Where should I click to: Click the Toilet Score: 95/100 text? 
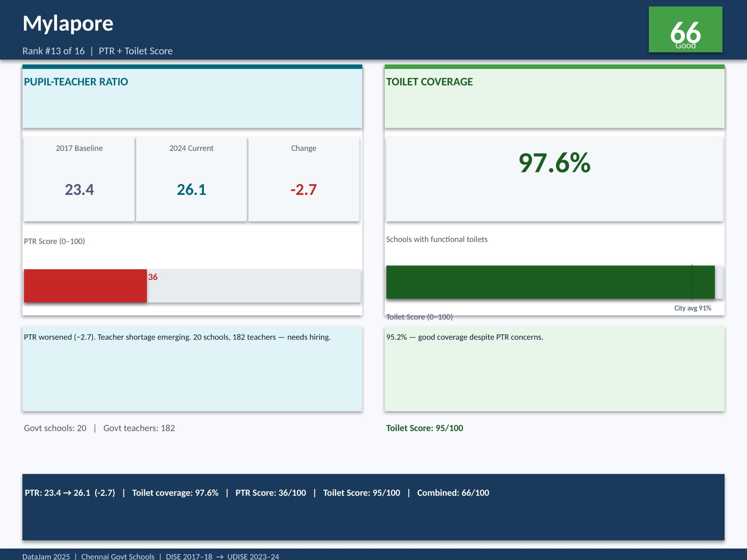tap(425, 428)
